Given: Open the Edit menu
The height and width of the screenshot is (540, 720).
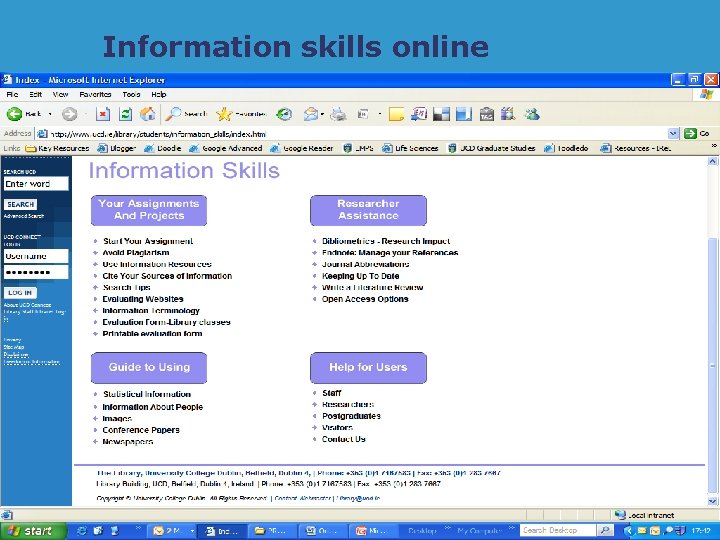Looking at the screenshot, I should click(x=35, y=95).
